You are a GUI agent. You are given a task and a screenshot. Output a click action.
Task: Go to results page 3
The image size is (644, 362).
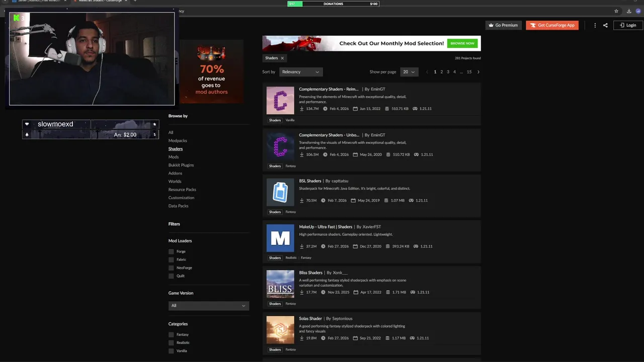[x=448, y=72]
